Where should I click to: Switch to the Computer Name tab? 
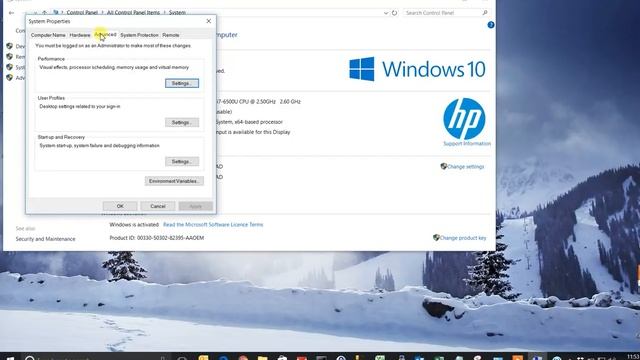point(48,35)
